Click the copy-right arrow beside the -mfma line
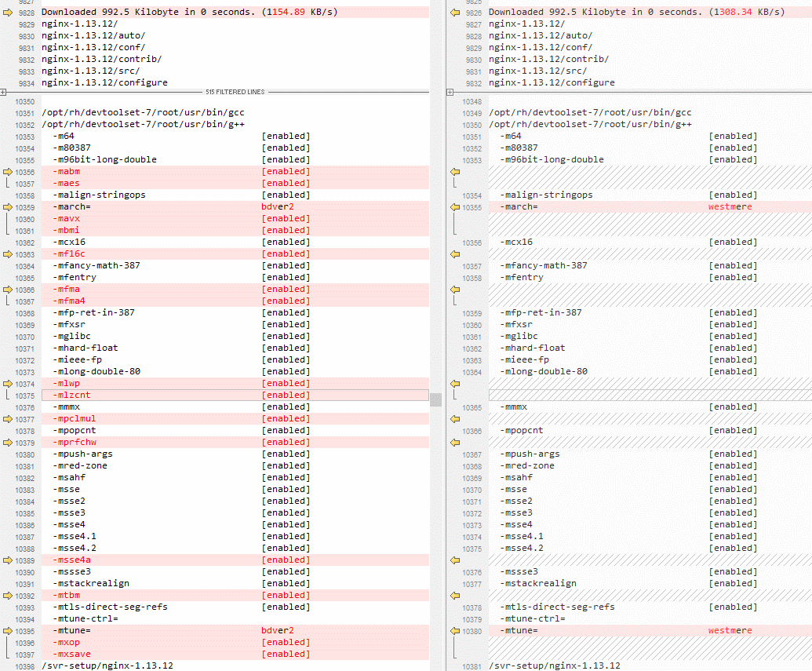Viewport: 812px width, 671px height. point(7,289)
